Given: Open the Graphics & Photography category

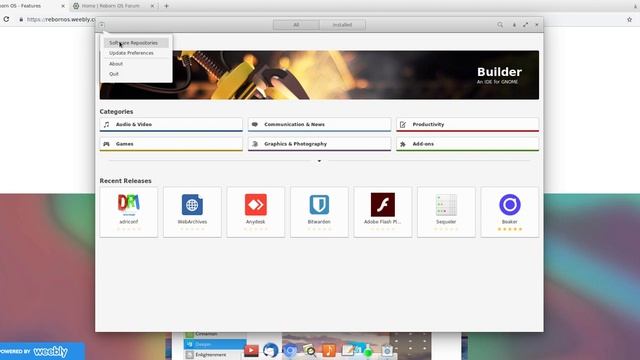Looking at the screenshot, I should (319, 144).
